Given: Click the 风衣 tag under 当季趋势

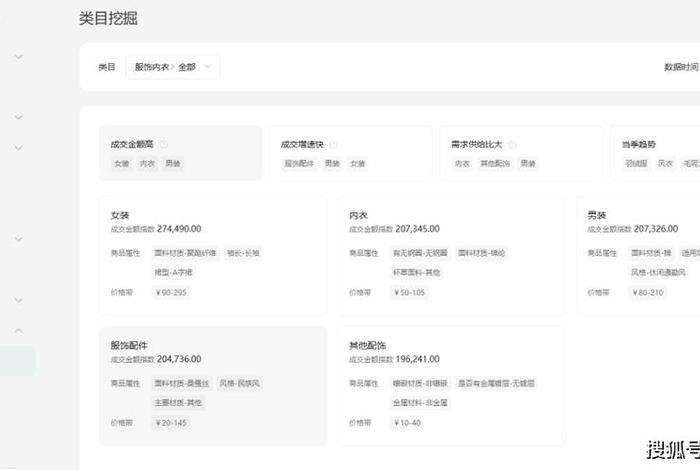Looking at the screenshot, I should pos(665,164).
